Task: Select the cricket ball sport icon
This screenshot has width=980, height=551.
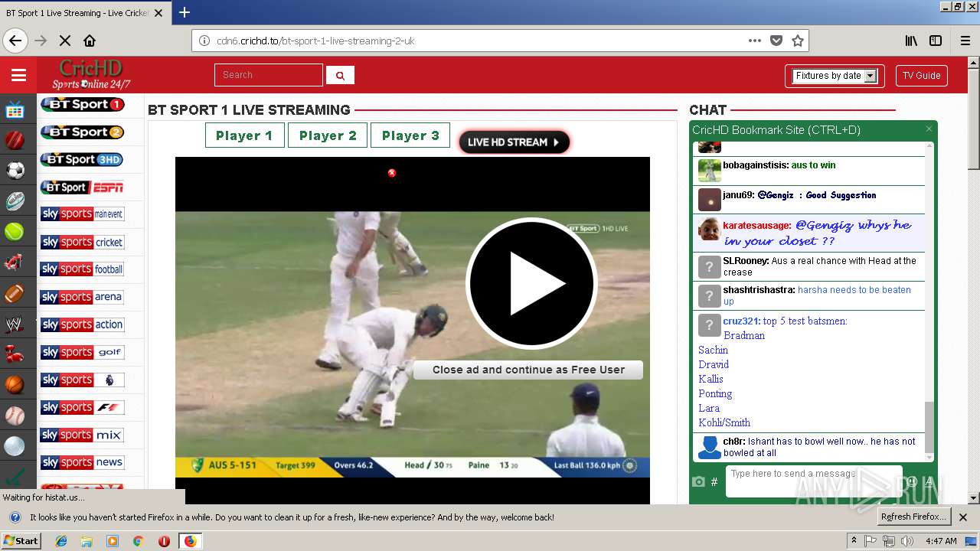Action: tap(15, 140)
